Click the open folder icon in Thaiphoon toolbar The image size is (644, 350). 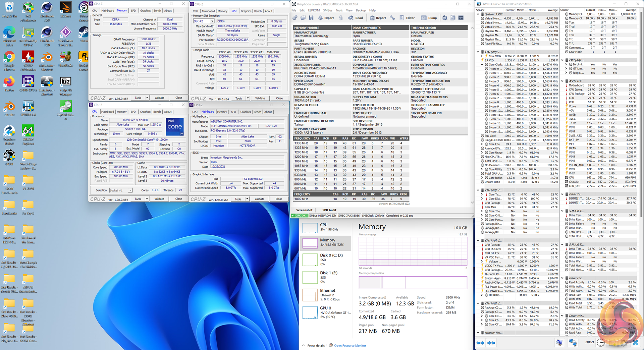pyautogui.click(x=303, y=18)
